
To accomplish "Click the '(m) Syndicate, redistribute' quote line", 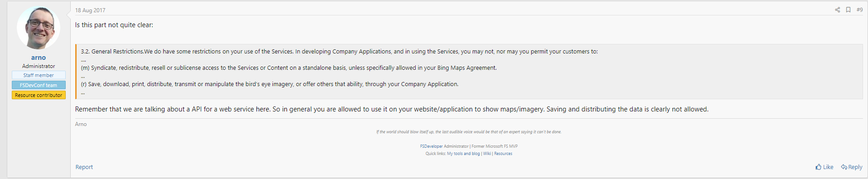I will pyautogui.click(x=289, y=68).
